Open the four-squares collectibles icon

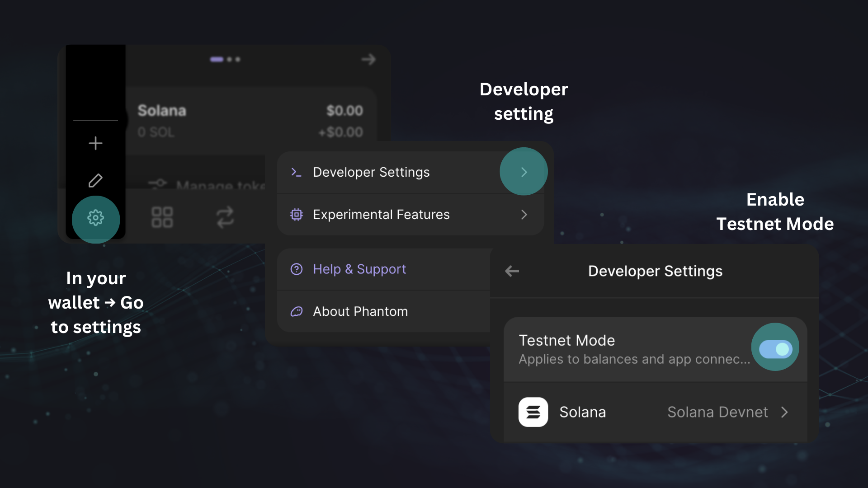pos(162,217)
